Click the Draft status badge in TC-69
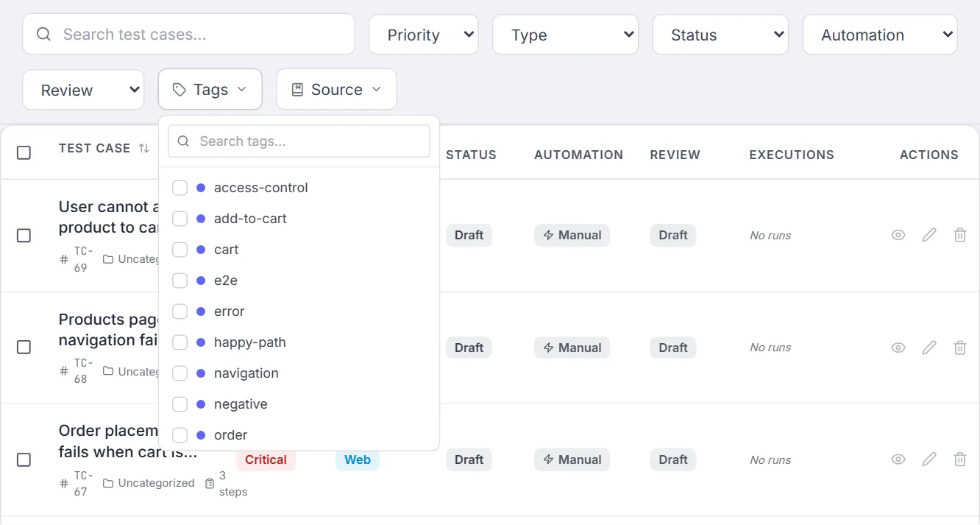Screen dimensions: 980x525 pyautogui.click(x=469, y=235)
